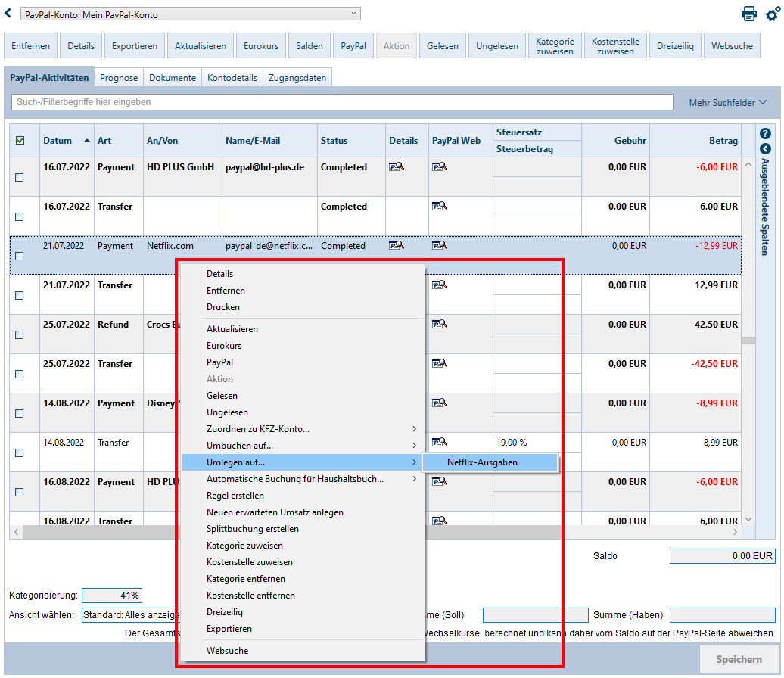
Task: Check the HD PLUS GmbH 16.07.2022 row
Action: 20,178
